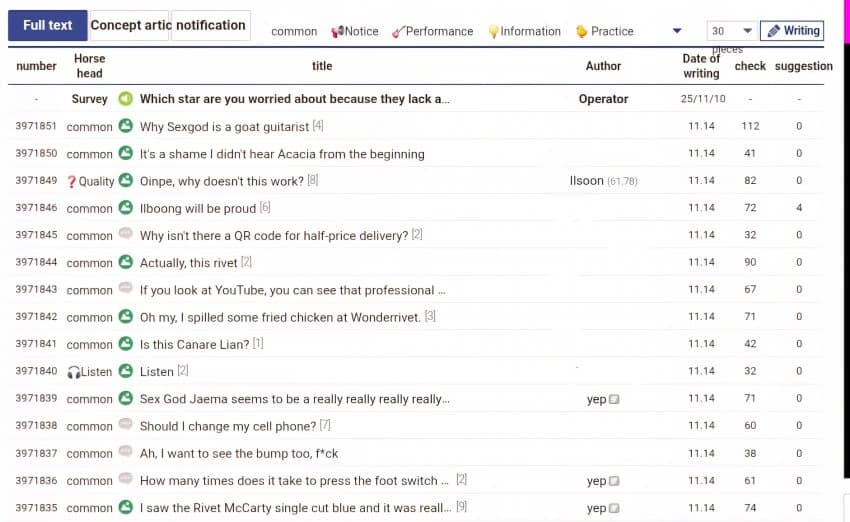Open the notification tab

coord(210,25)
